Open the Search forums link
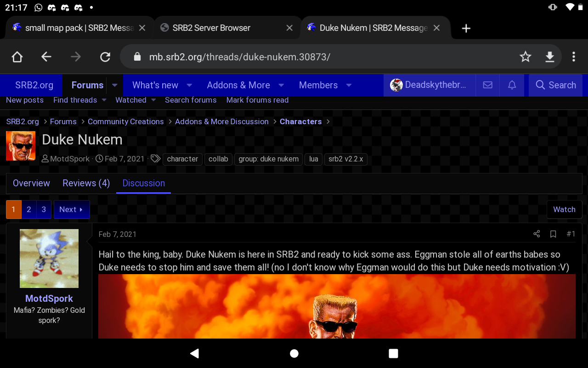 tap(191, 100)
